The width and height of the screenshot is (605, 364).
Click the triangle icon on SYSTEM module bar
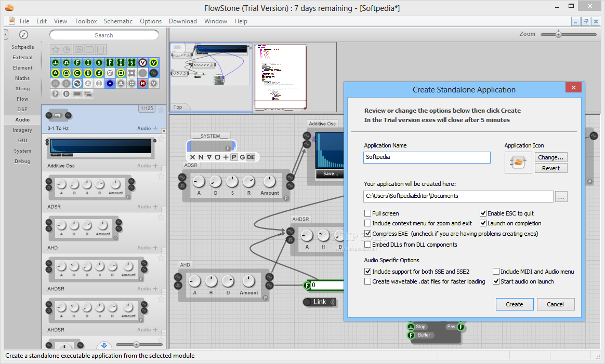pos(209,157)
